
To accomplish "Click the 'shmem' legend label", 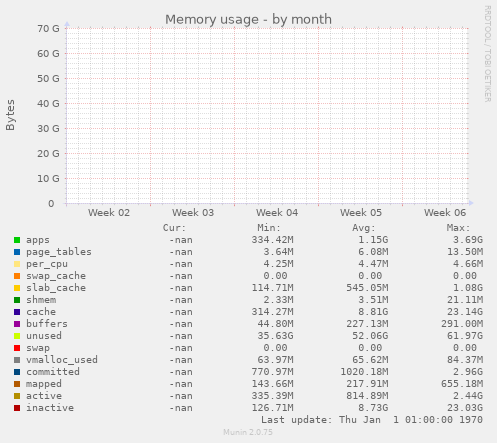I will (x=41, y=300).
